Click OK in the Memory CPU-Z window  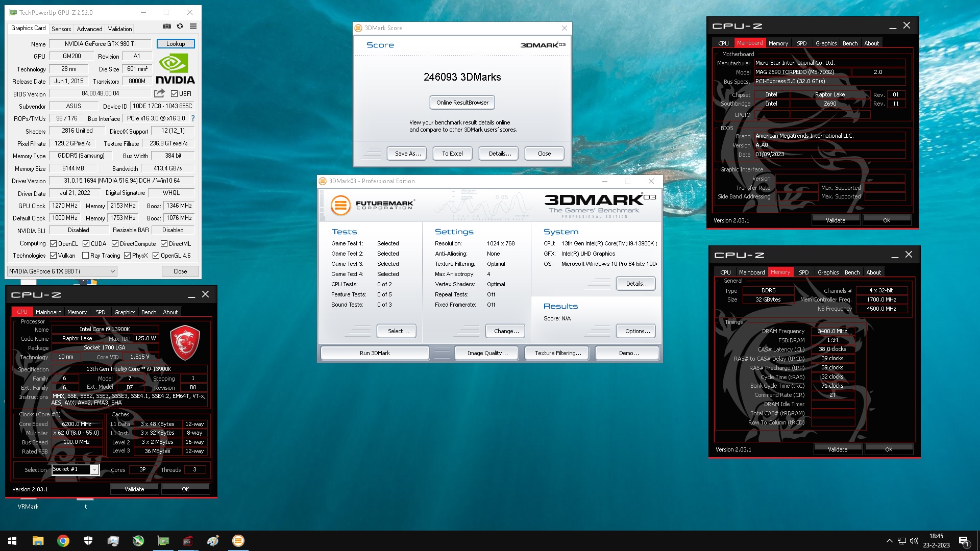(889, 449)
